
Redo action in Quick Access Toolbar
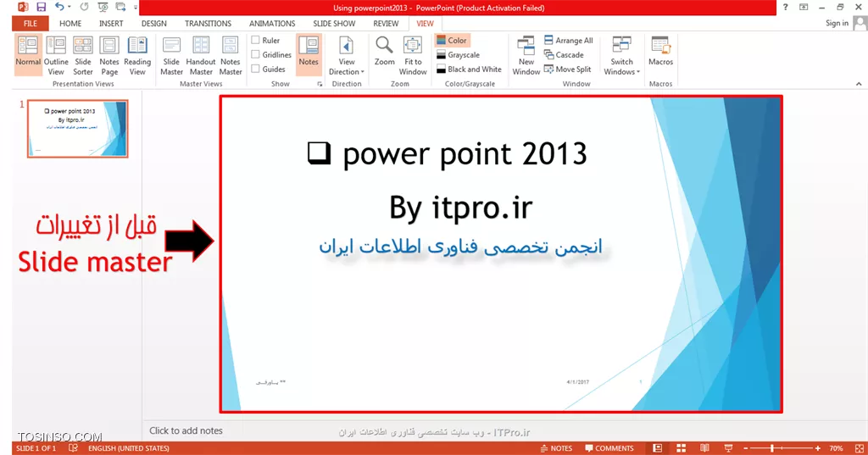click(84, 7)
